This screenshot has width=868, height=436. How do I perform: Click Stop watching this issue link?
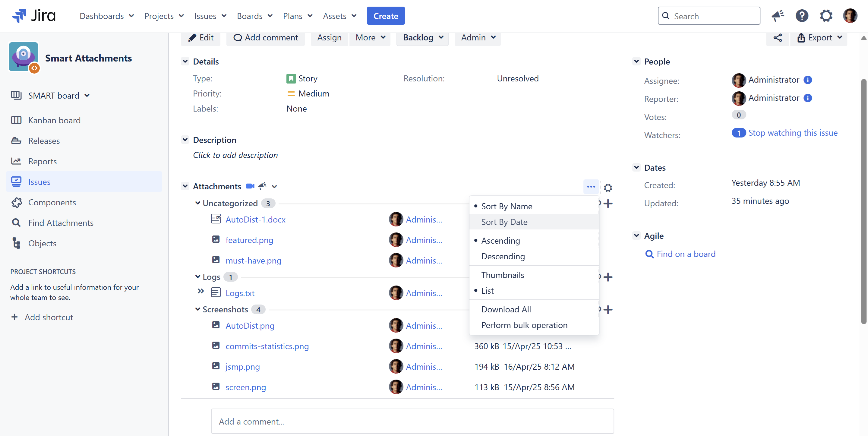793,133
